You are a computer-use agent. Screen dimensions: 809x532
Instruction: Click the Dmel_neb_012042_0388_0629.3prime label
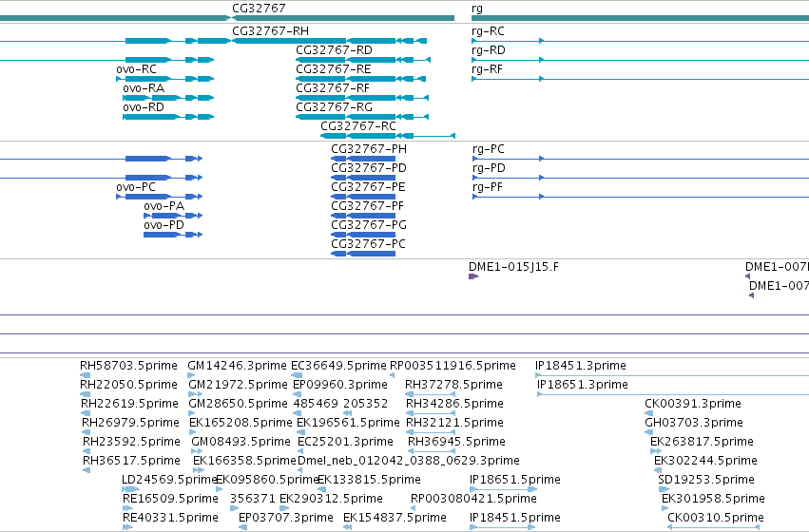coord(409,461)
